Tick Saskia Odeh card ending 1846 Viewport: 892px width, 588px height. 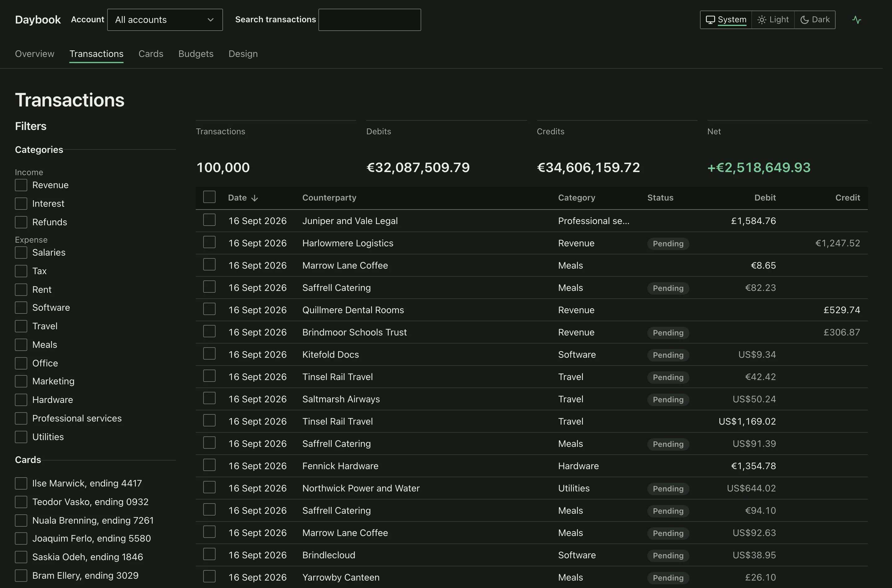(x=21, y=557)
